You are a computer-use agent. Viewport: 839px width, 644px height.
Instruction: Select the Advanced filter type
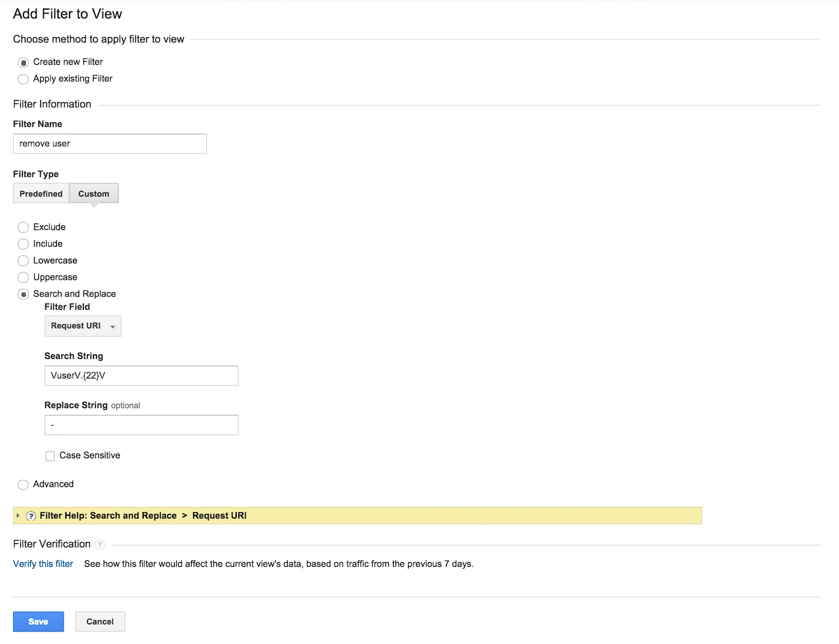(23, 485)
